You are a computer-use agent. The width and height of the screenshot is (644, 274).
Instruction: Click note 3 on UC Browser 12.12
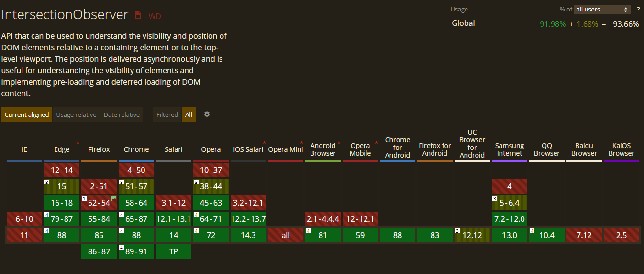tap(457, 231)
